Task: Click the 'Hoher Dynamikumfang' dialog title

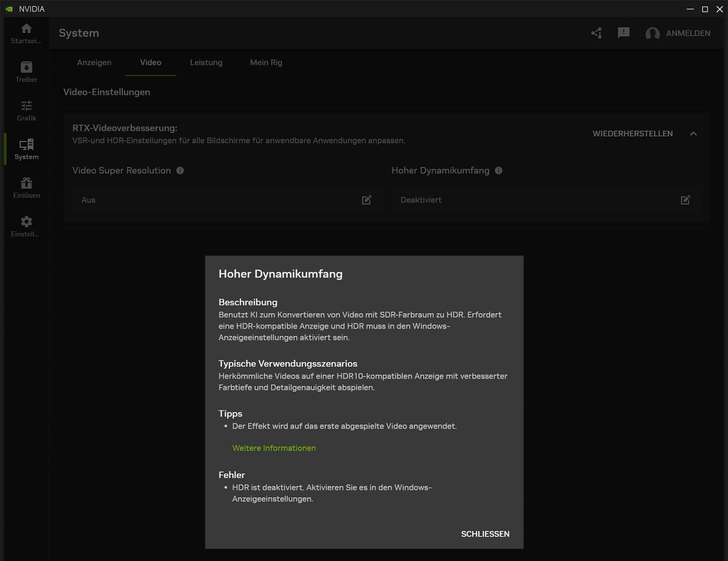Action: (x=280, y=274)
